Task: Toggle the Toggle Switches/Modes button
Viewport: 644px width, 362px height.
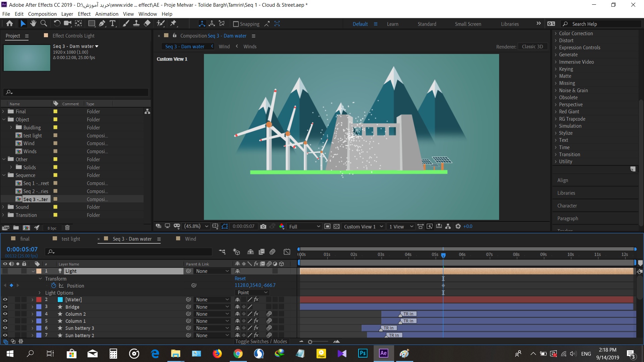Action: pyautogui.click(x=261, y=342)
